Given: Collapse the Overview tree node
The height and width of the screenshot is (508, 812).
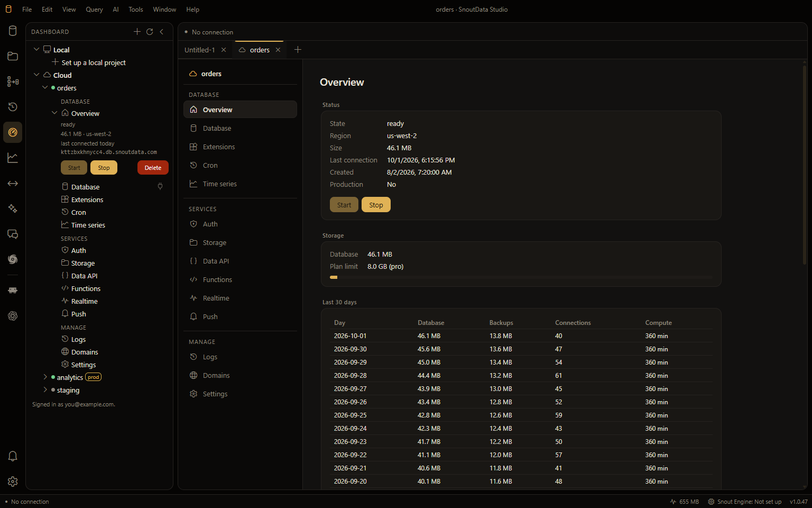Looking at the screenshot, I should [54, 113].
